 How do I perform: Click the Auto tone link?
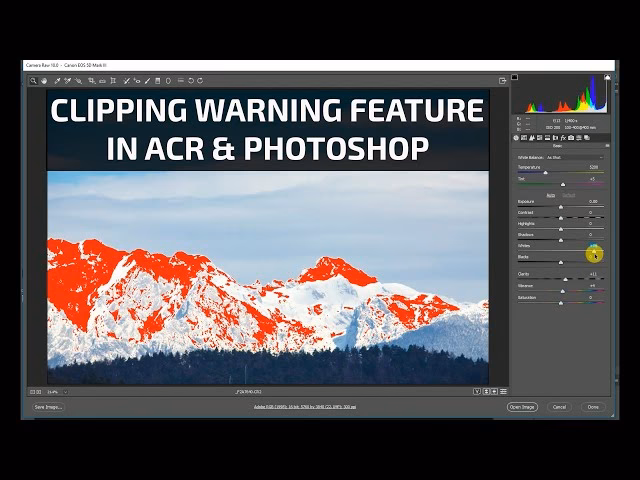pyautogui.click(x=551, y=195)
